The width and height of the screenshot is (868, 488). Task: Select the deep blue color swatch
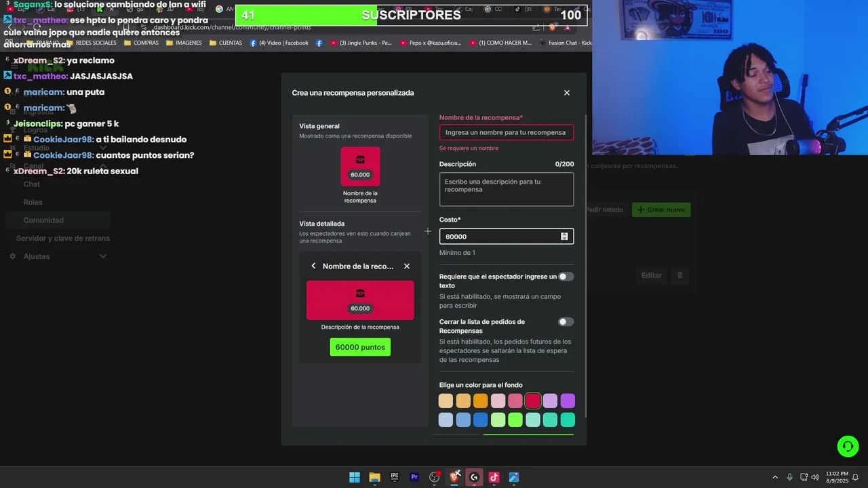coord(481,420)
